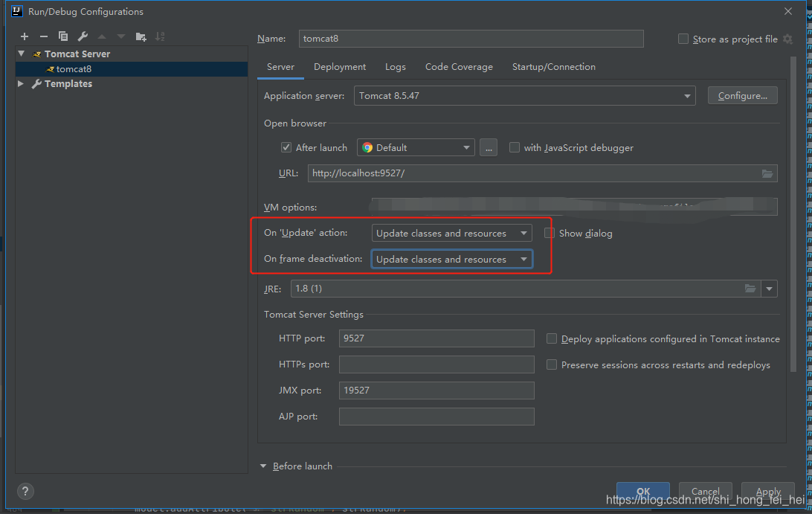Sort configurations alphabetically icon

click(160, 36)
